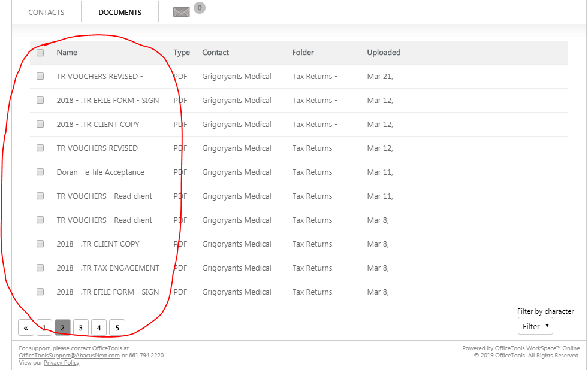Screen dimensions: 588x370
Task: Select the DOCUMENTS tab
Action: point(119,12)
